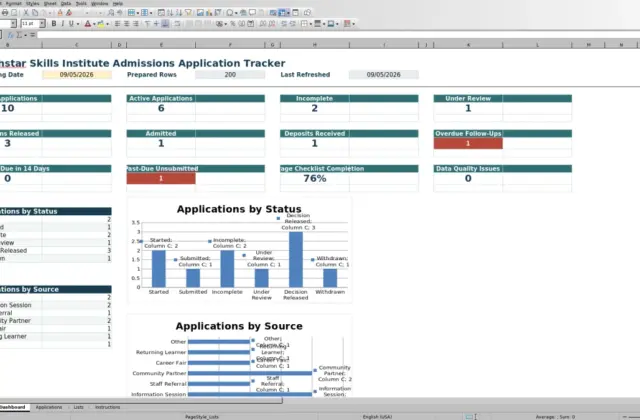The height and width of the screenshot is (420, 640).
Task: Click the Insert Comment icon
Action: (252, 13)
